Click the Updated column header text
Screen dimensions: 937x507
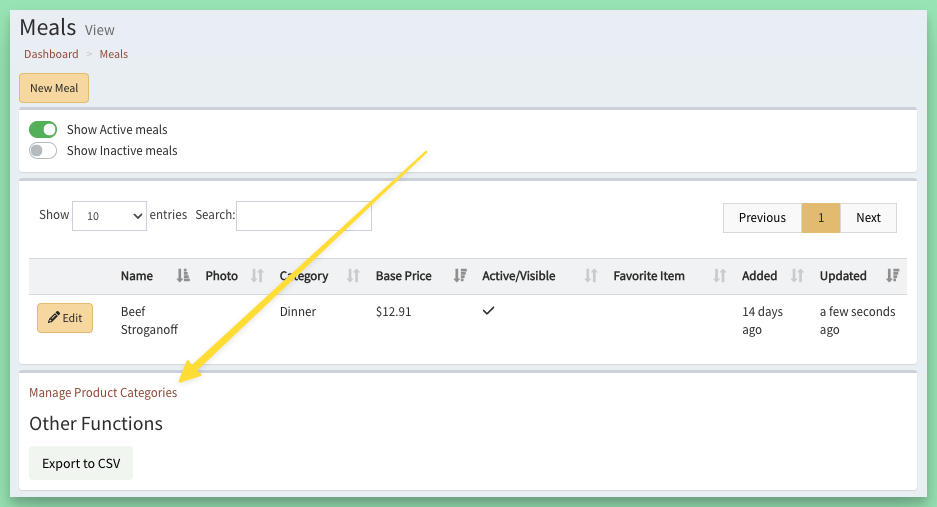(x=843, y=276)
